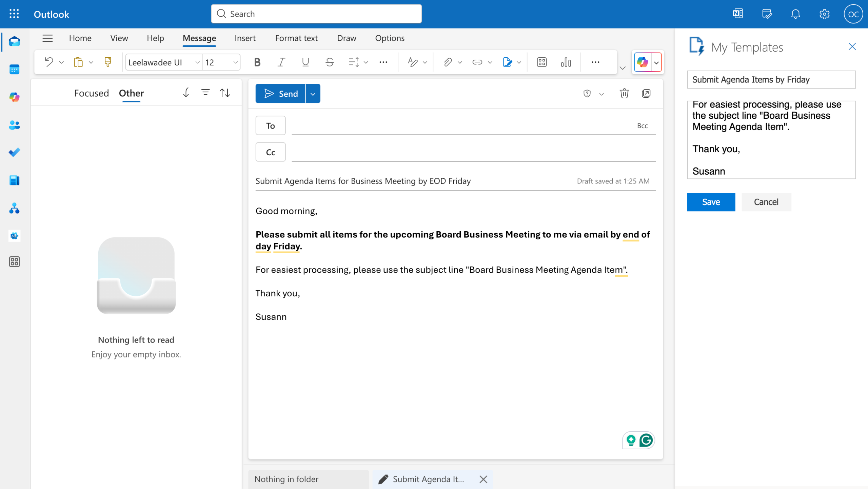868x489 pixels.
Task: Open notifications bell icon
Action: click(795, 14)
